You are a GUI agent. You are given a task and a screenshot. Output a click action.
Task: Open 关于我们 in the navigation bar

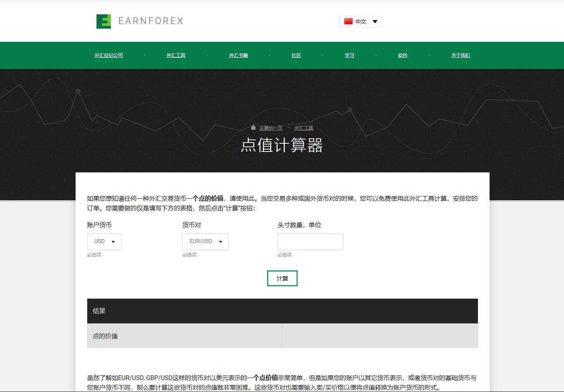(460, 55)
